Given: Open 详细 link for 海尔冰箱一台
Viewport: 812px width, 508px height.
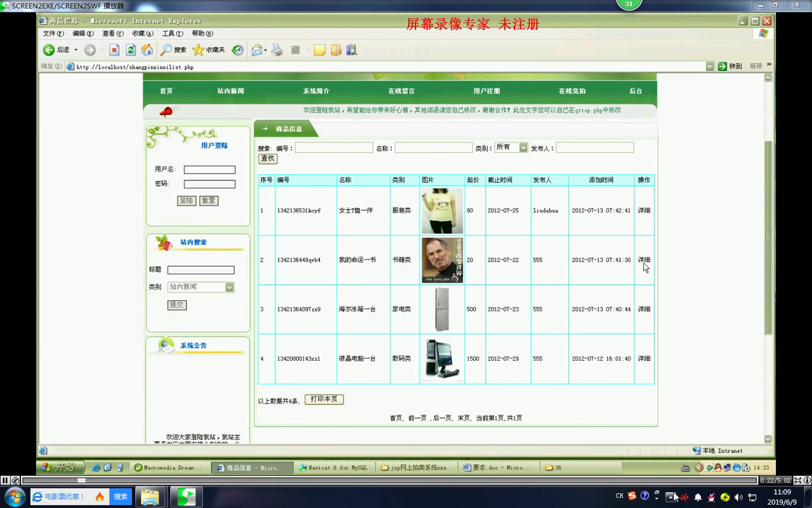Looking at the screenshot, I should click(x=644, y=309).
